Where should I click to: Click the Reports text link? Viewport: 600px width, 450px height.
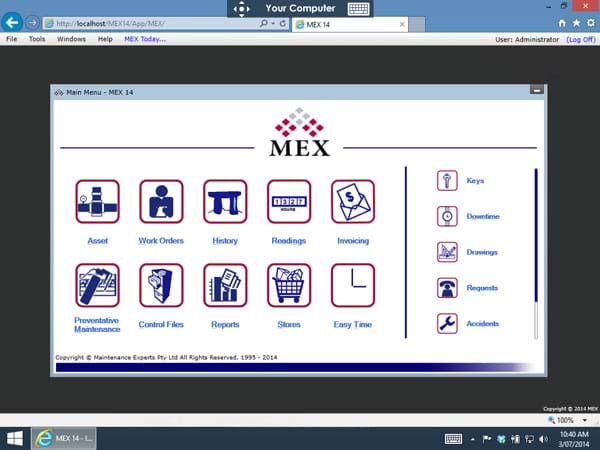[225, 324]
